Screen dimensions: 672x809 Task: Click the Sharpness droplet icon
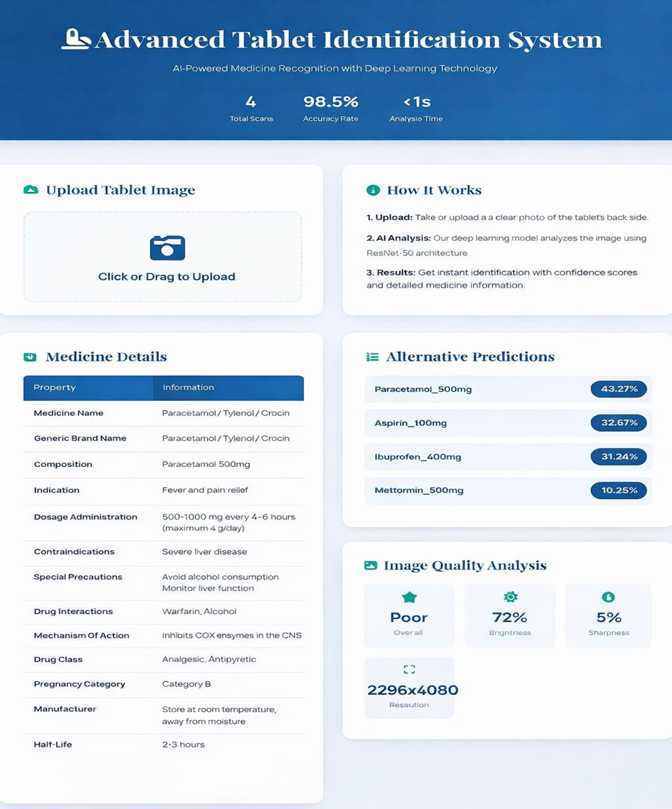click(608, 597)
